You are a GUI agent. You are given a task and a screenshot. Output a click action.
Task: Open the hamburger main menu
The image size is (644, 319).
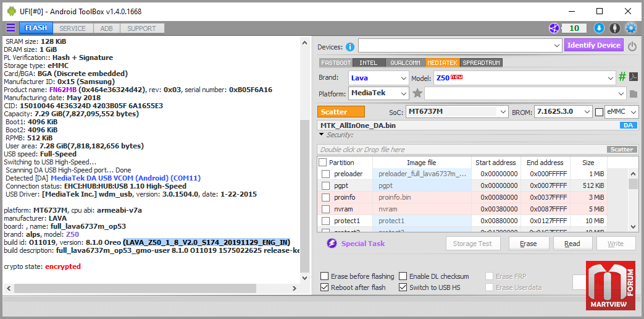pos(10,28)
